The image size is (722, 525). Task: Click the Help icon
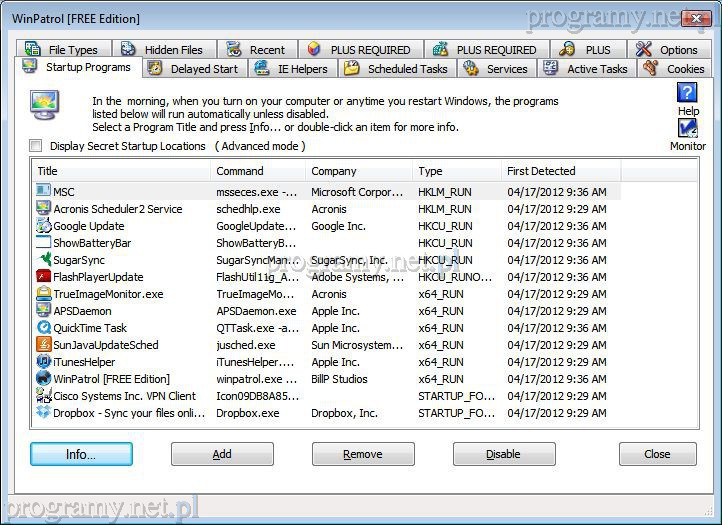click(687, 92)
